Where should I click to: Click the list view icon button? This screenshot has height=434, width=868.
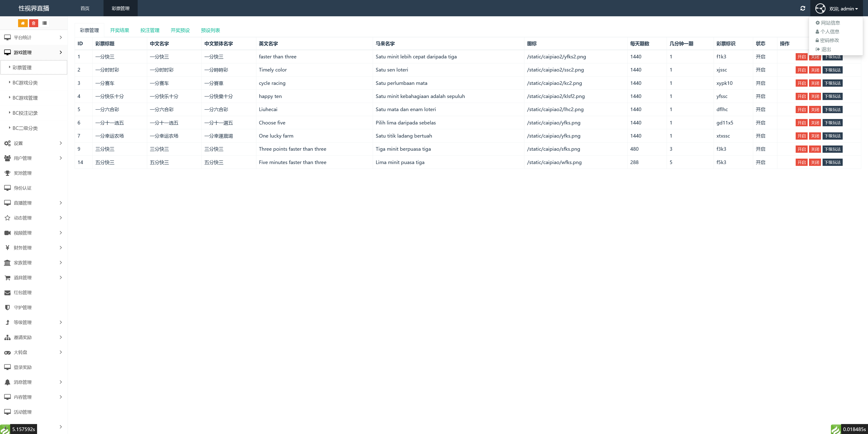click(x=45, y=23)
